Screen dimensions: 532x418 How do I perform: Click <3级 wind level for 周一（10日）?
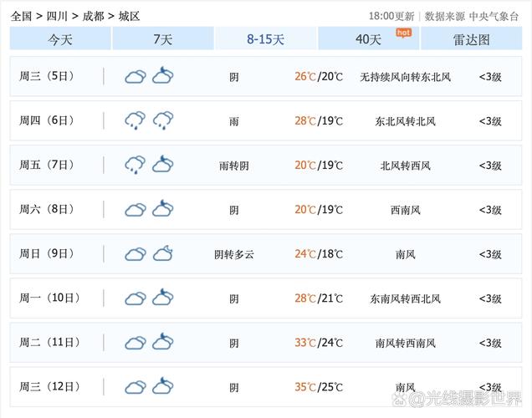pos(490,299)
